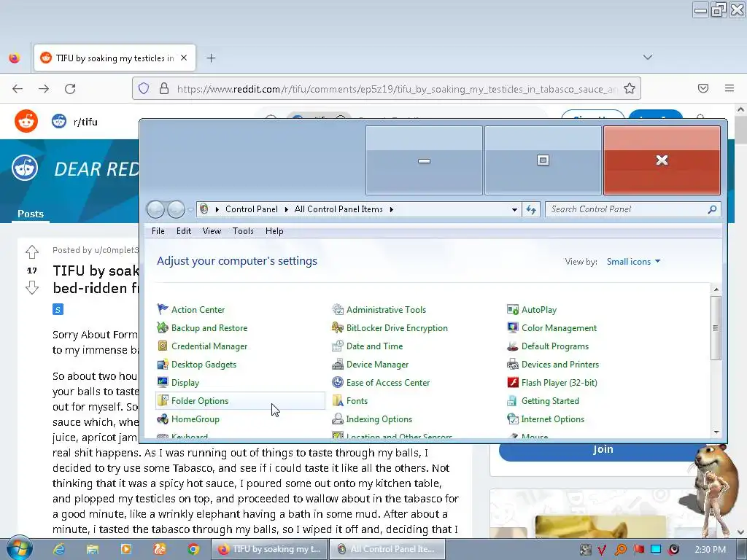
Task: Open Default Programs
Action: (x=548, y=346)
